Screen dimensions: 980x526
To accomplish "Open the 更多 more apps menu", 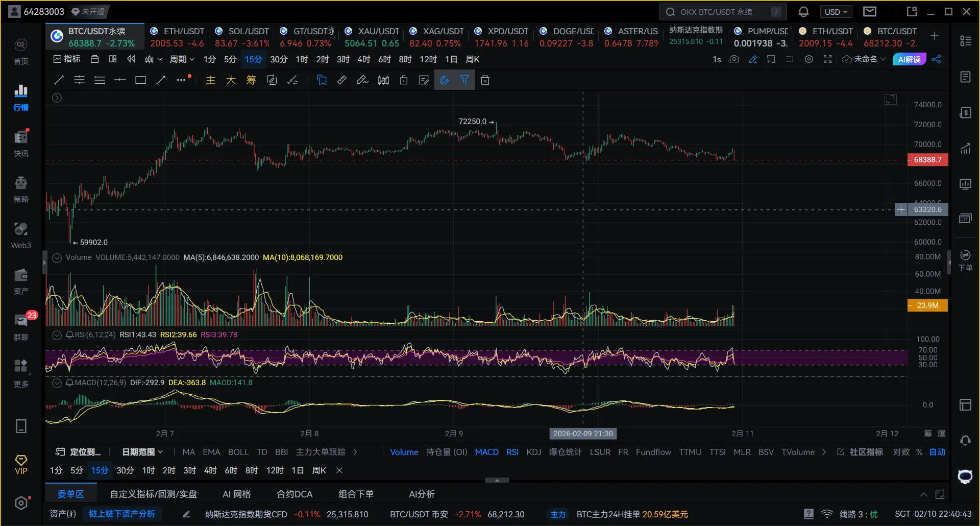I will tap(21, 374).
